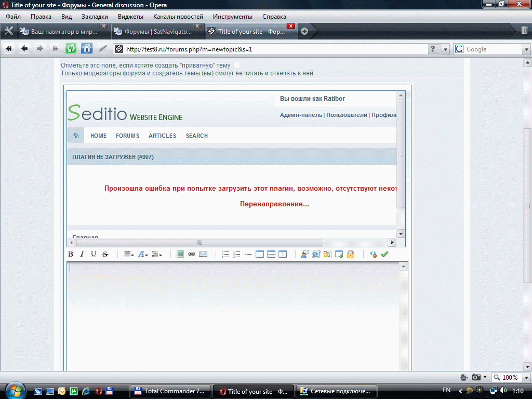The width and height of the screenshot is (532, 399).
Task: Reload the page with the green button
Action: pyautogui.click(x=71, y=48)
